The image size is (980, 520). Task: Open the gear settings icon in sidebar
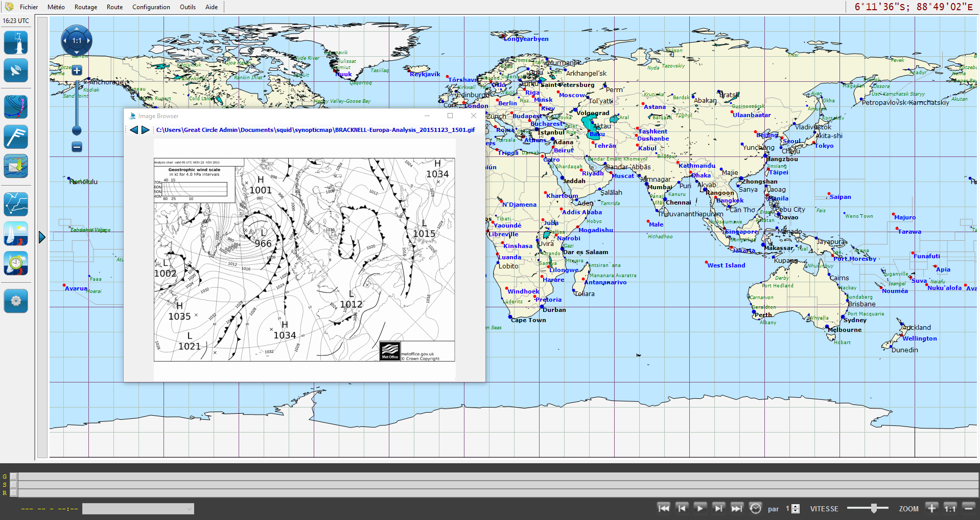(x=16, y=301)
